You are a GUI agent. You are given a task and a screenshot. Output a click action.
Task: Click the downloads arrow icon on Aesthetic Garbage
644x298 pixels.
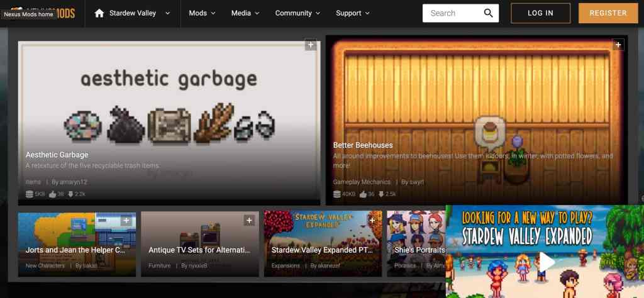(70, 194)
